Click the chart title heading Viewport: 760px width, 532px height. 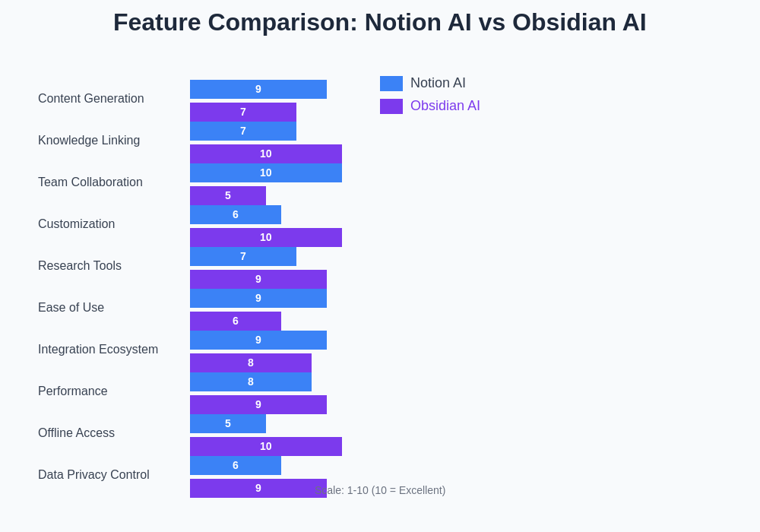coord(380,23)
